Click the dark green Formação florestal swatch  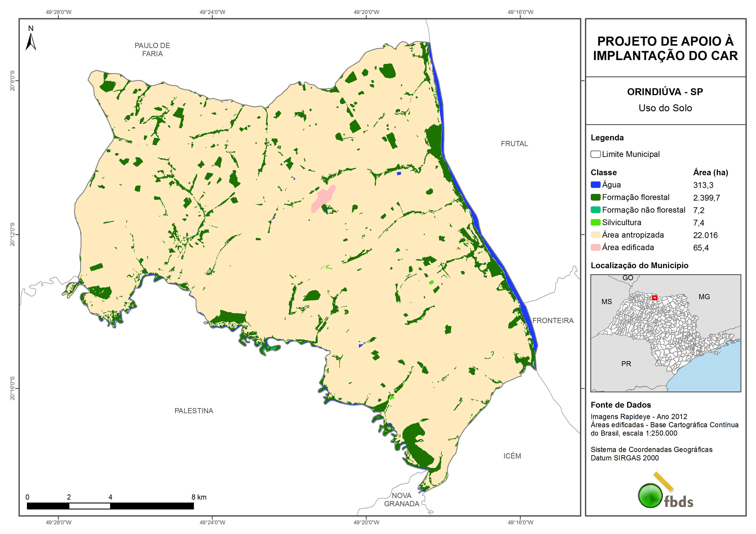[x=595, y=197]
